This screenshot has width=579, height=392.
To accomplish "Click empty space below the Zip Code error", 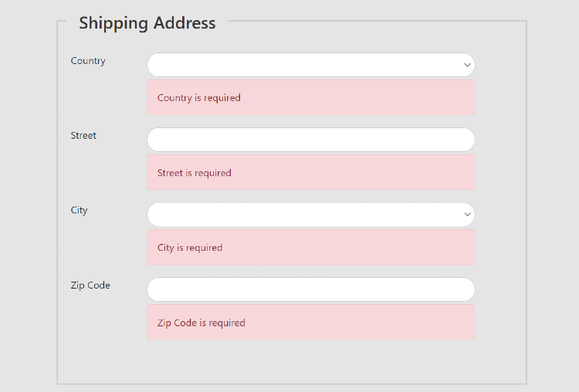I will pos(310,361).
